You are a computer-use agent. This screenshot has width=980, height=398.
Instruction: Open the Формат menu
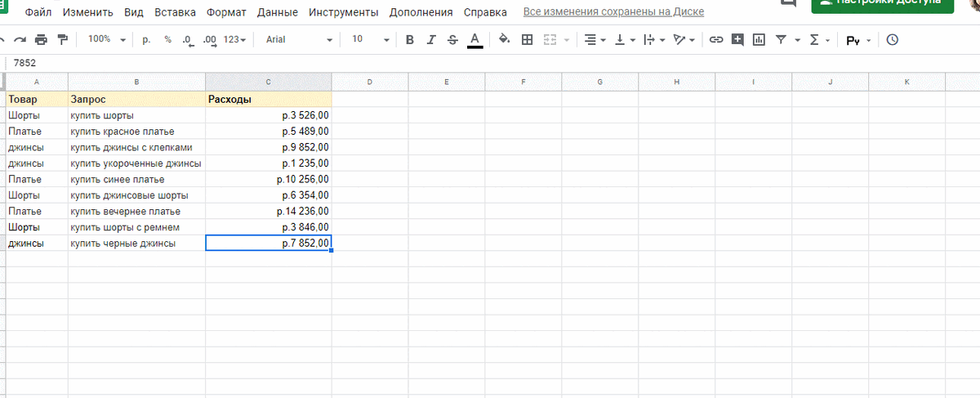[x=226, y=12]
